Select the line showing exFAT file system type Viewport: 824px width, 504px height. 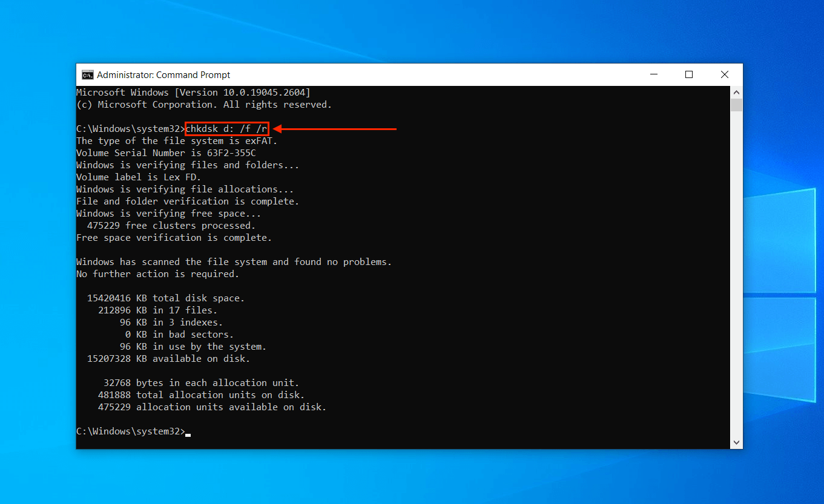click(176, 140)
